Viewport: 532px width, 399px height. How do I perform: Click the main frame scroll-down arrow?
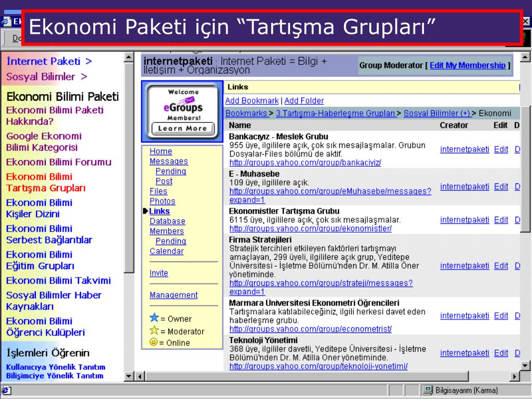point(525,366)
